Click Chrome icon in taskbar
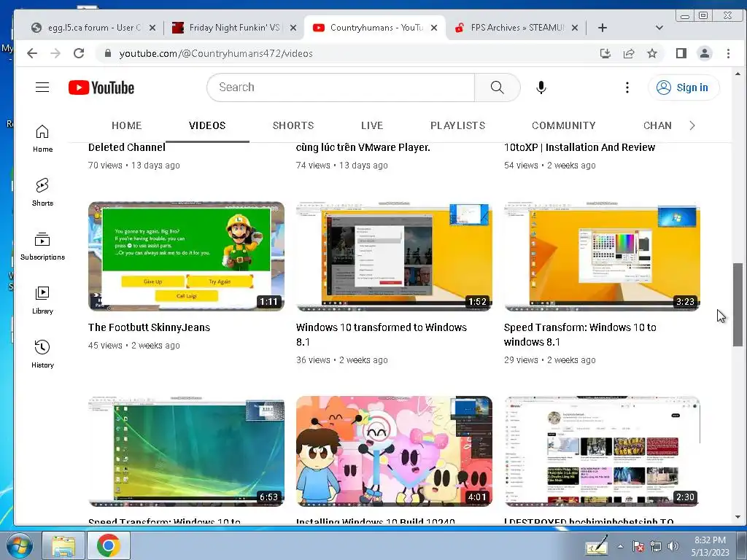Screen dimensions: 747x560 108,545
